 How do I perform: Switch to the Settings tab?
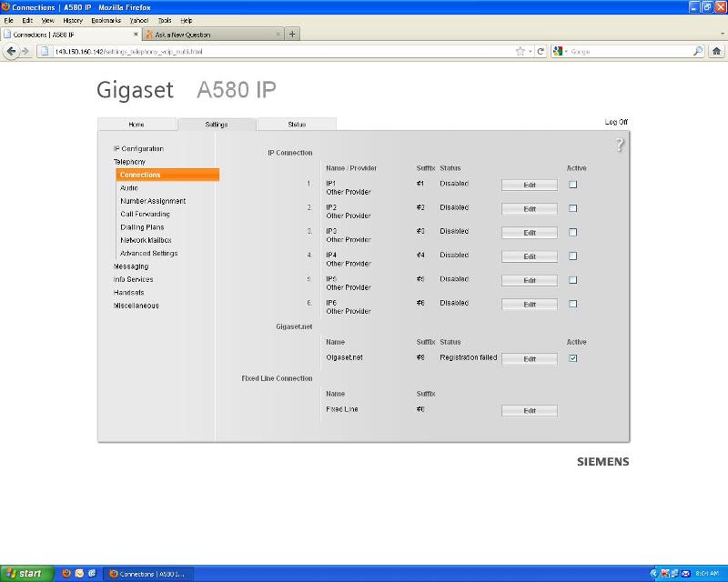[217, 125]
